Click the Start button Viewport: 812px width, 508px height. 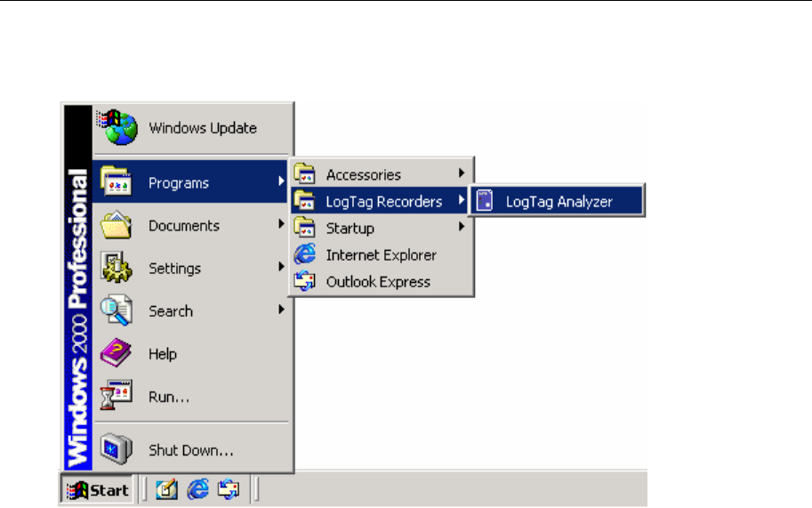coord(97,489)
